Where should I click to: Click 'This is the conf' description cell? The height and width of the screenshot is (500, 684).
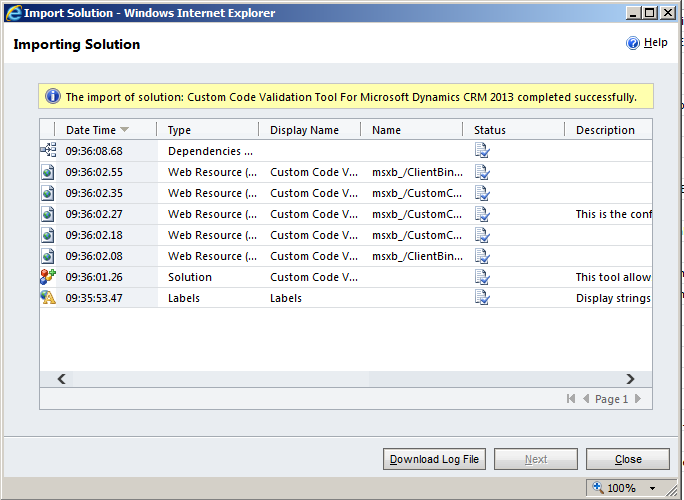pyautogui.click(x=613, y=214)
